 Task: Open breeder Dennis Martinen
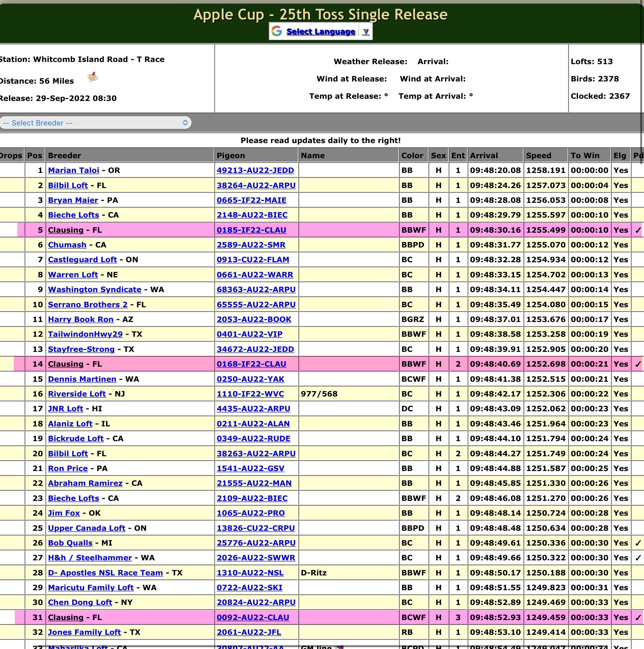[x=82, y=379]
